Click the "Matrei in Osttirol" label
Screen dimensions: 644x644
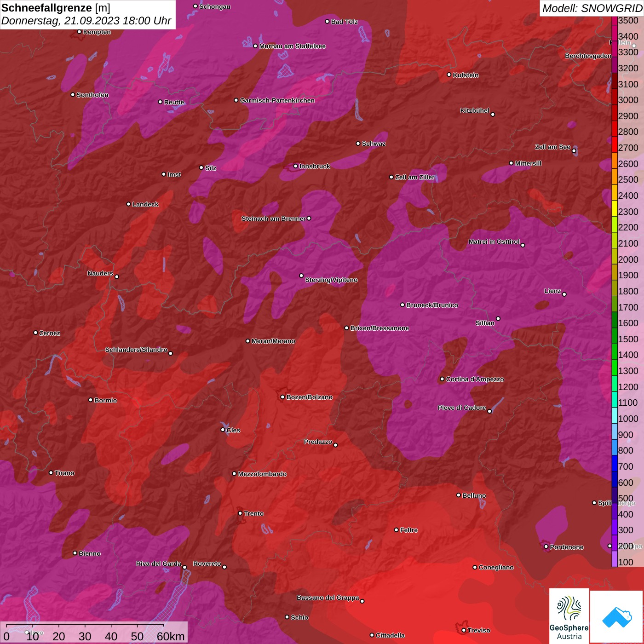click(x=494, y=241)
